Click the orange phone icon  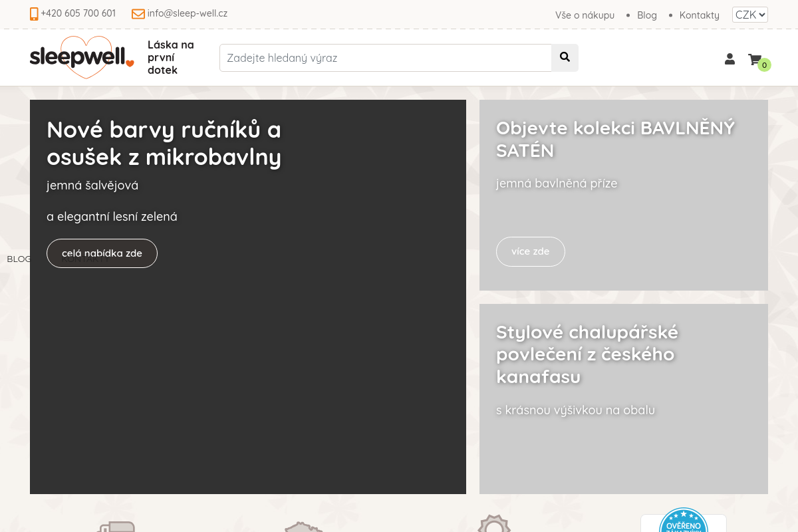click(34, 14)
